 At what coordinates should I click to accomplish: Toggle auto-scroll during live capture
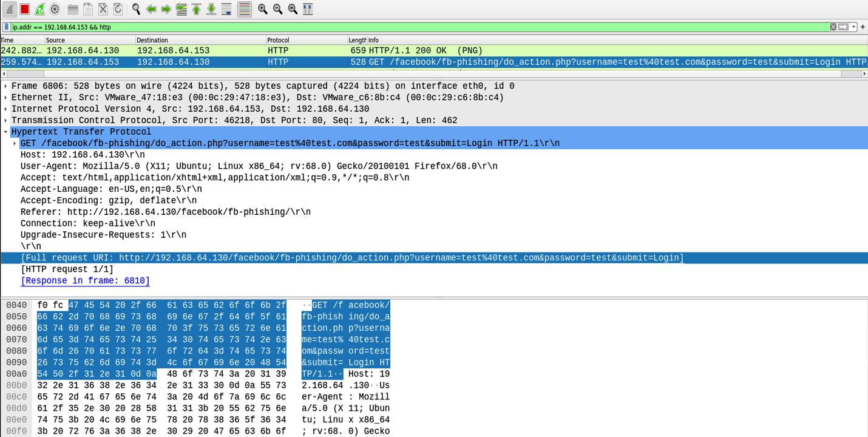coord(226,9)
